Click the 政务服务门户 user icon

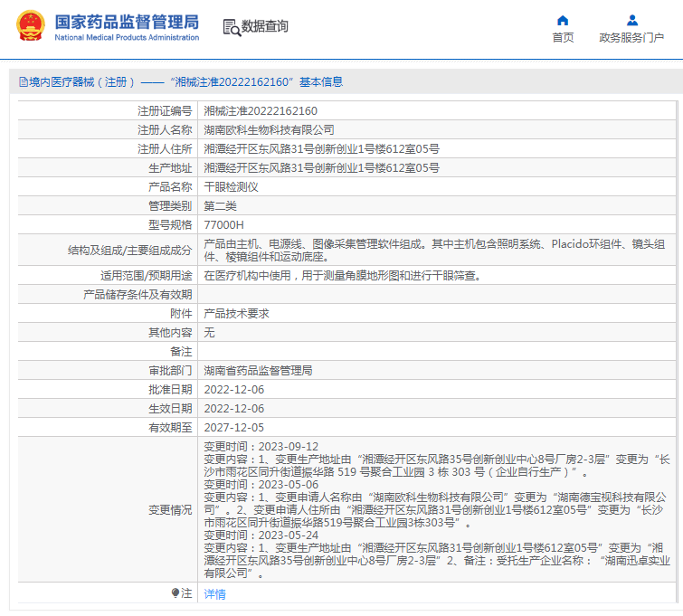pyautogui.click(x=632, y=21)
